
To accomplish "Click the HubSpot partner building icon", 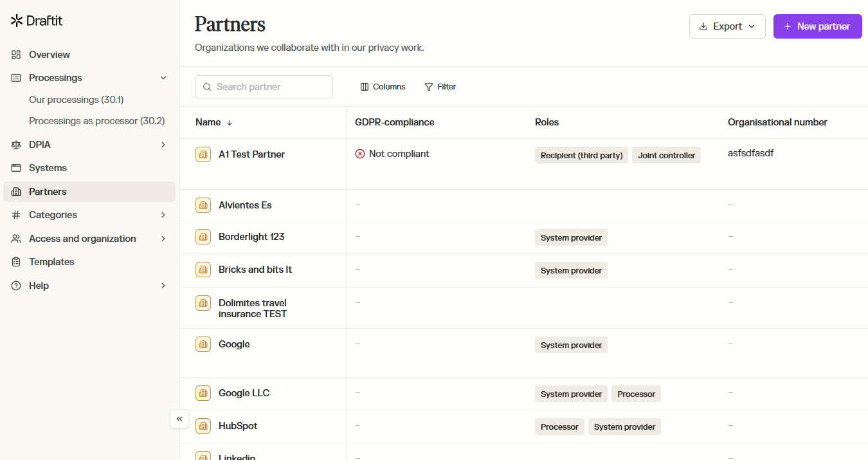I will tap(203, 426).
